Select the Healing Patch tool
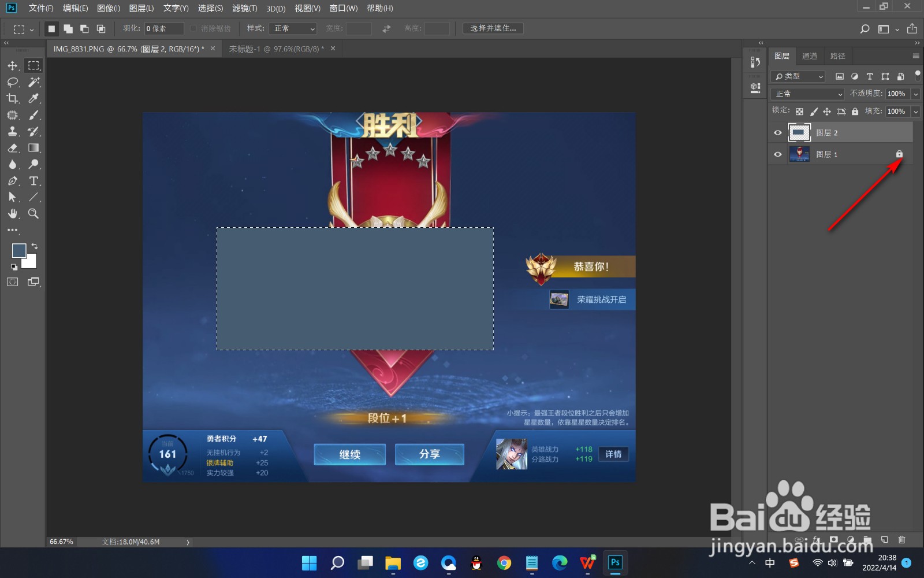This screenshot has height=578, width=924. 13,115
